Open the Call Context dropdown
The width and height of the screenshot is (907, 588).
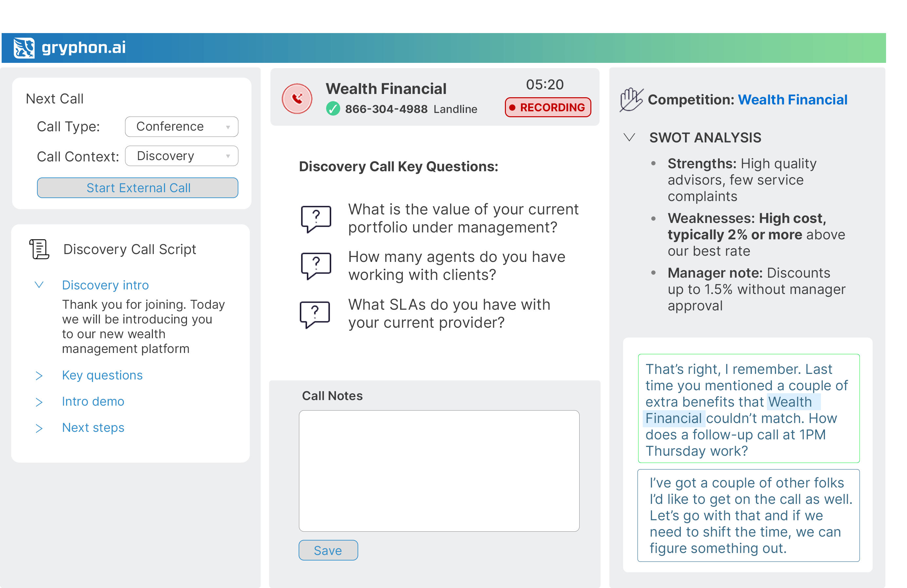(x=181, y=156)
